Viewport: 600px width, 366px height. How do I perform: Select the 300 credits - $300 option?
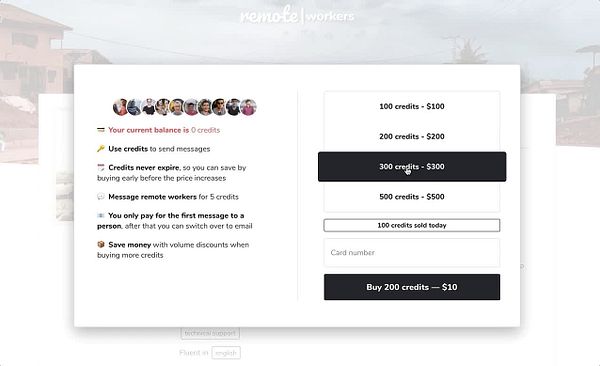point(412,167)
